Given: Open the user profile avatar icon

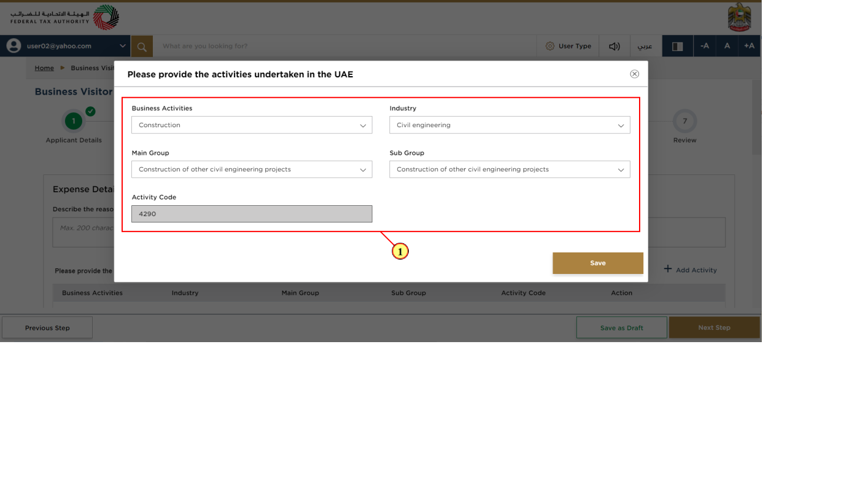Looking at the screenshot, I should point(14,46).
